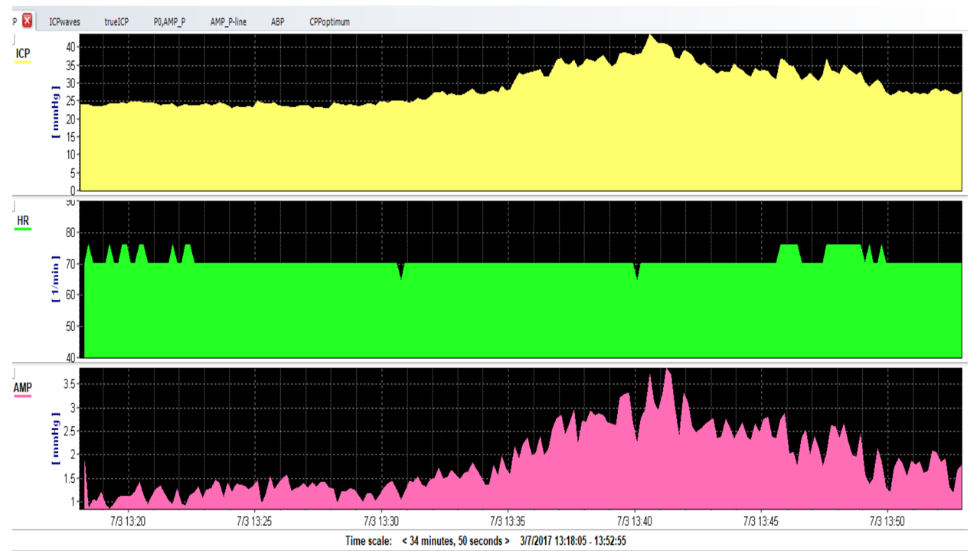Viewport: 980px width, 551px height.
Task: Close the active tab with the red X
Action: point(27,21)
